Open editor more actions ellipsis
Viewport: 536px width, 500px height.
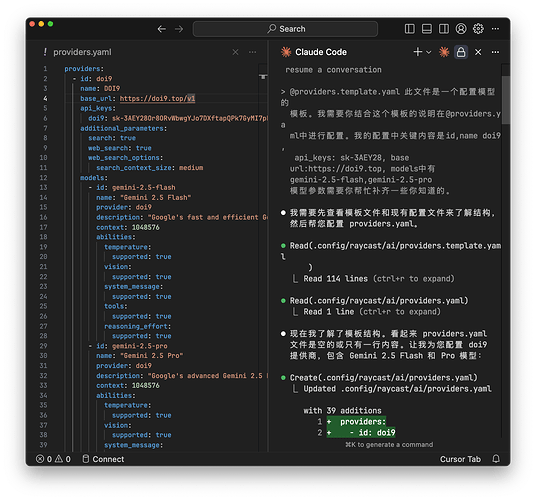[x=252, y=52]
